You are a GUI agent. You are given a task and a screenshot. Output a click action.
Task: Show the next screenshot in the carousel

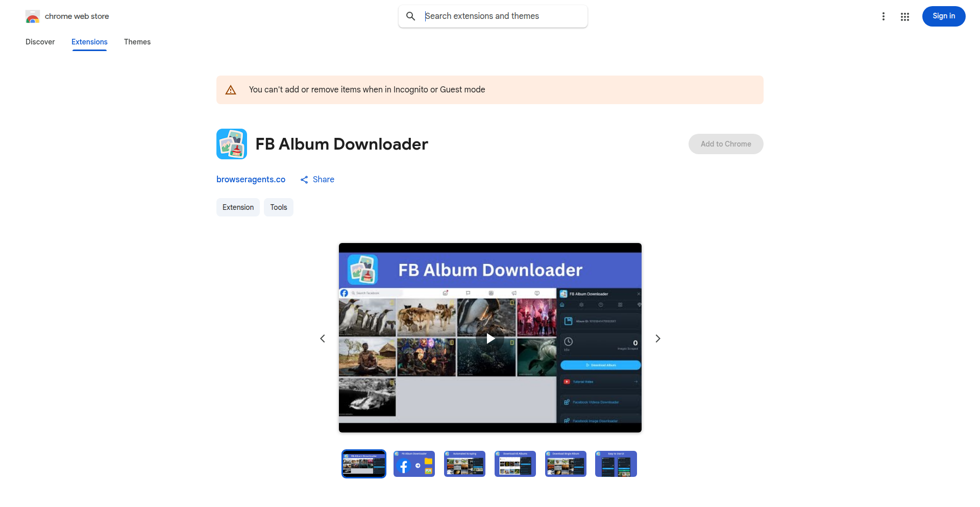tap(658, 339)
